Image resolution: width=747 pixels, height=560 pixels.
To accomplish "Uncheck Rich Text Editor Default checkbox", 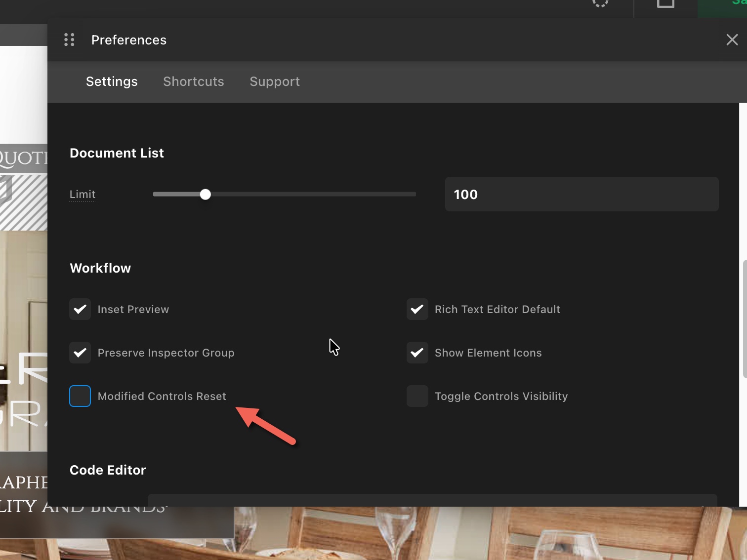I will (417, 309).
